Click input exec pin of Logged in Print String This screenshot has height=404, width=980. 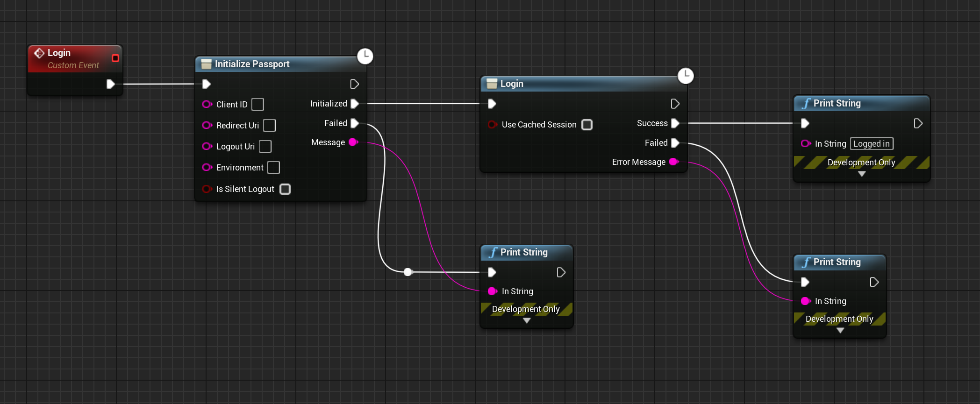[805, 123]
